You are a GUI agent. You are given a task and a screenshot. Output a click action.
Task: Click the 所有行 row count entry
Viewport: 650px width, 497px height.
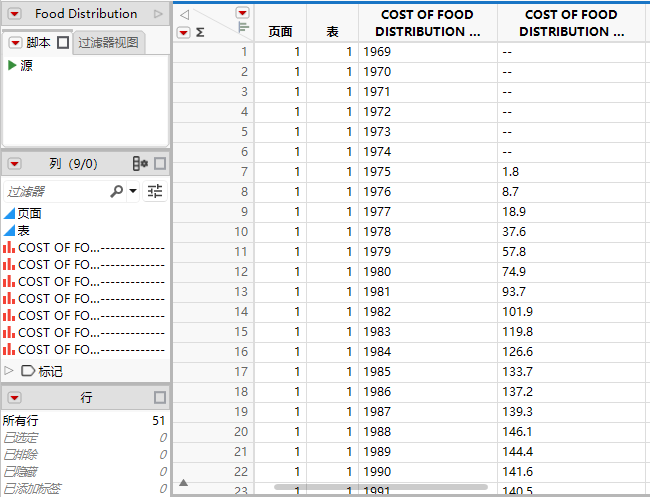click(x=84, y=421)
